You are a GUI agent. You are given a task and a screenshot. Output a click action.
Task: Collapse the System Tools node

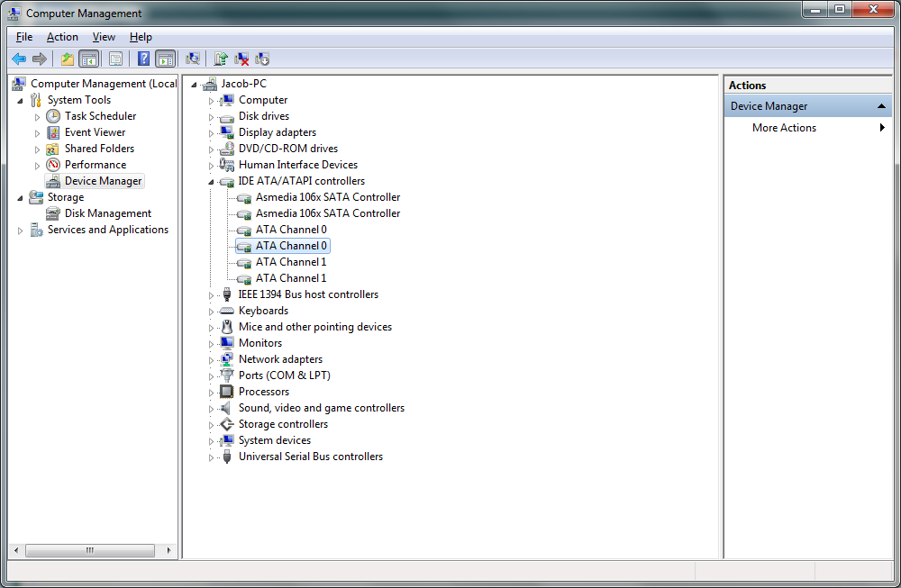20,101
